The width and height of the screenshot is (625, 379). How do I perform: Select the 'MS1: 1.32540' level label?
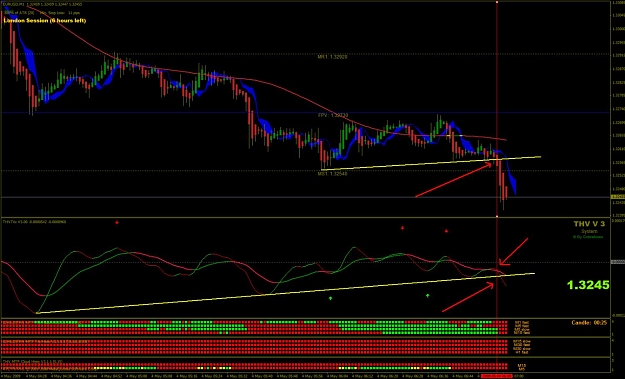(332, 174)
